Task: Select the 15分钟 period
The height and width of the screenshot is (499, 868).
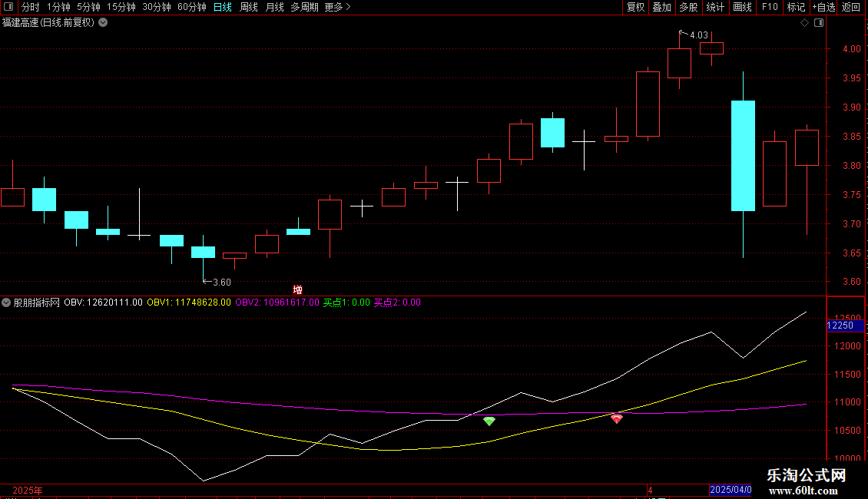Action: [x=121, y=7]
